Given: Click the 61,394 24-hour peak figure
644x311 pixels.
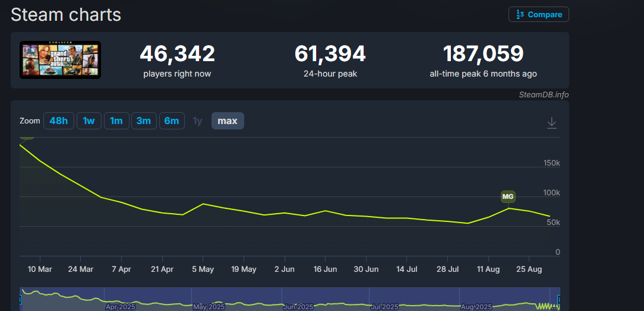Looking at the screenshot, I should click(x=330, y=54).
